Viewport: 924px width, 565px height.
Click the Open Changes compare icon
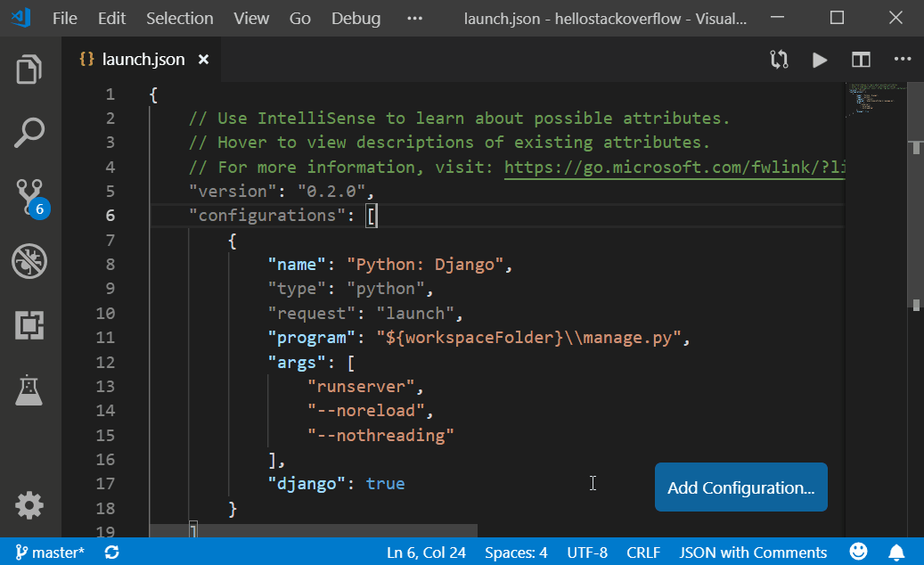click(x=779, y=60)
